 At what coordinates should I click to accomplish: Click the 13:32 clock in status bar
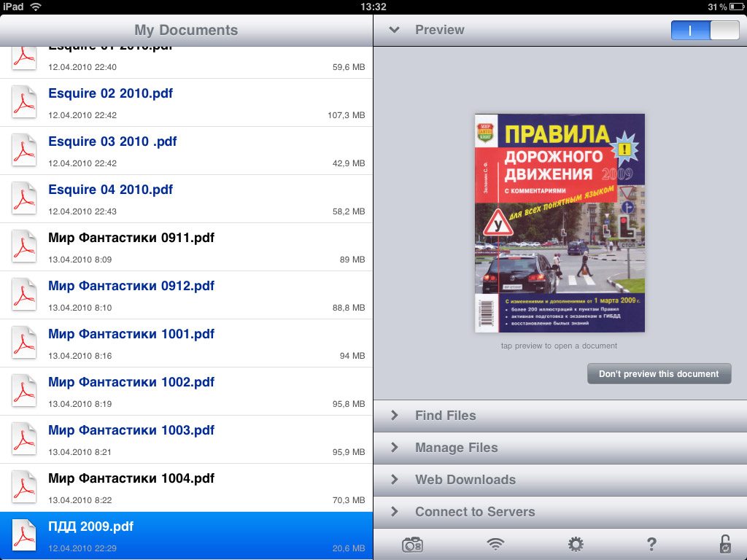point(373,7)
